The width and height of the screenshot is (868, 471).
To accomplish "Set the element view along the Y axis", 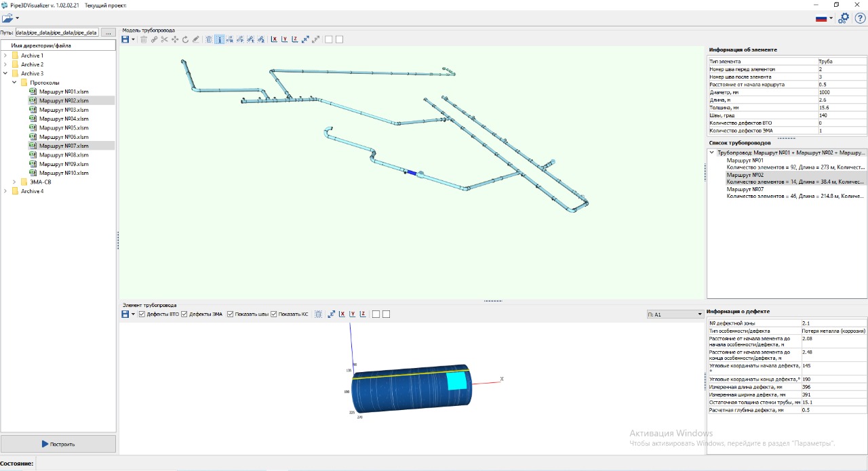I will (352, 314).
